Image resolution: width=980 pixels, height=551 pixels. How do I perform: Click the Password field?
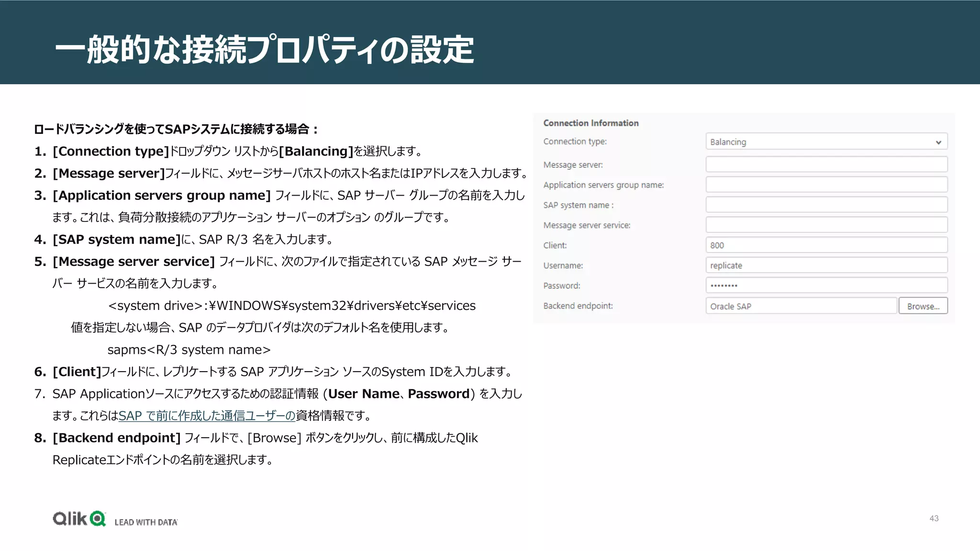[826, 285]
